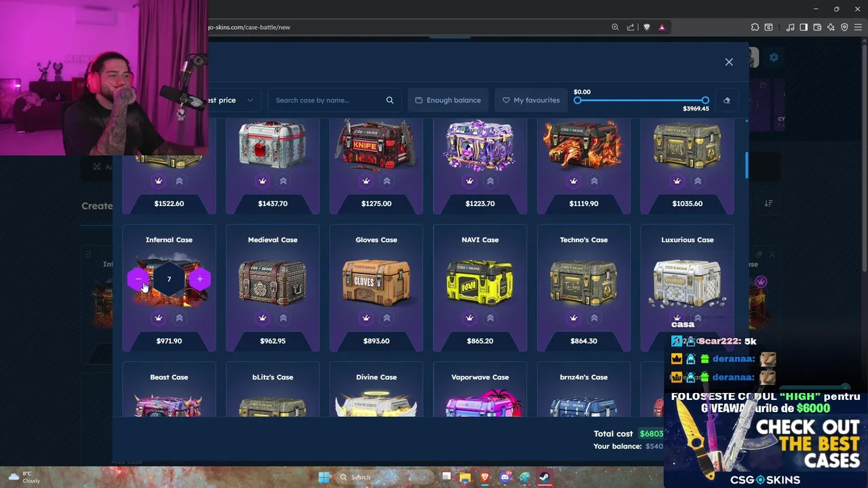Open the browser extensions puzzle icon

coord(755,27)
